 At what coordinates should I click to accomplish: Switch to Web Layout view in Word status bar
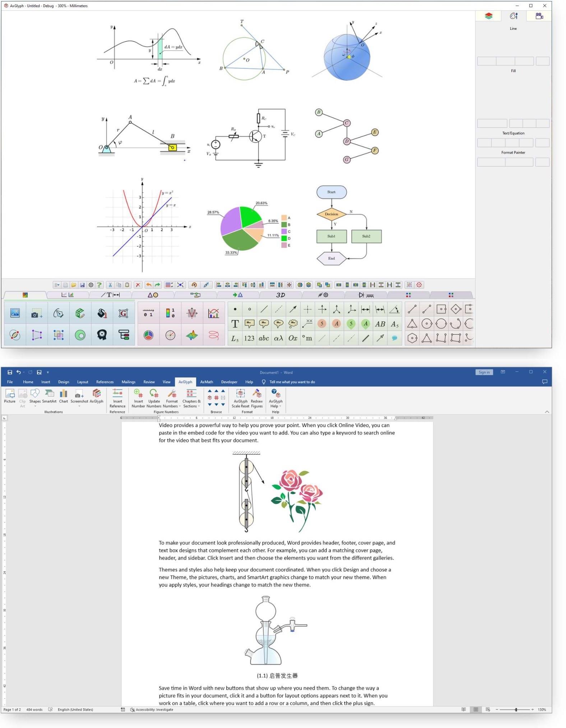point(488,709)
